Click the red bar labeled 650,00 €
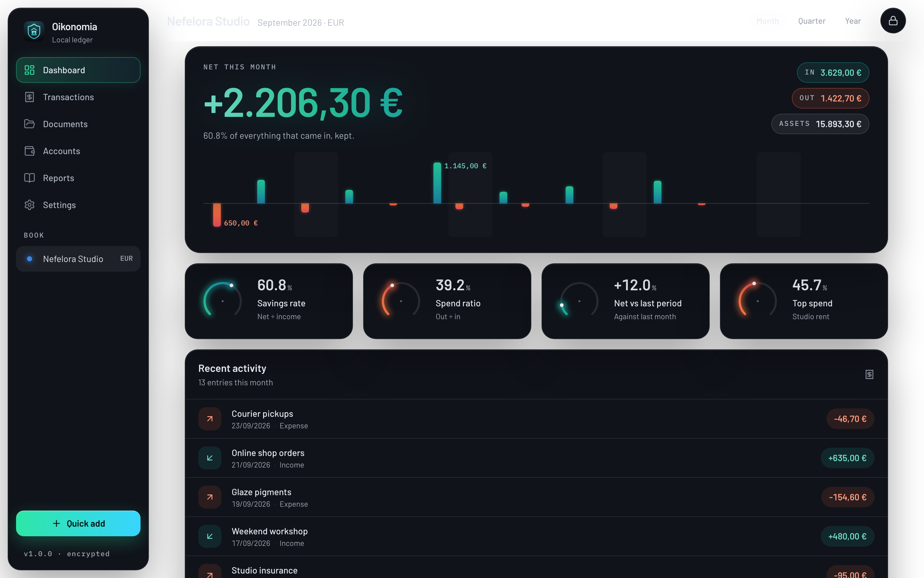Image resolution: width=924 pixels, height=578 pixels. pyautogui.click(x=217, y=215)
